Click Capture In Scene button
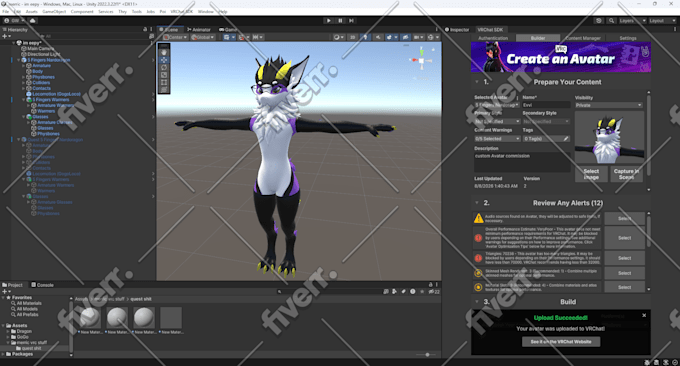This screenshot has width=680, height=366. point(626,174)
